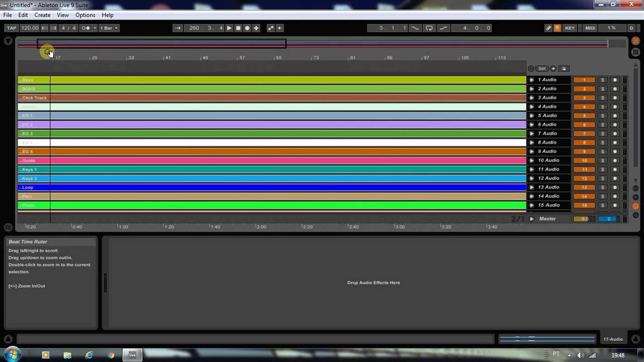Viewport: 644px width, 362px height.
Task: Select the Bass clip
Action: pos(272,80)
